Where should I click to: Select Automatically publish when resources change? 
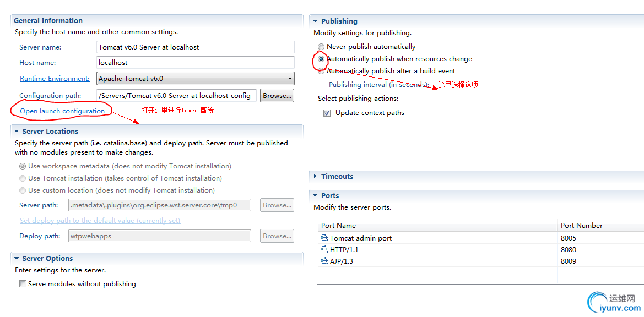pyautogui.click(x=321, y=59)
